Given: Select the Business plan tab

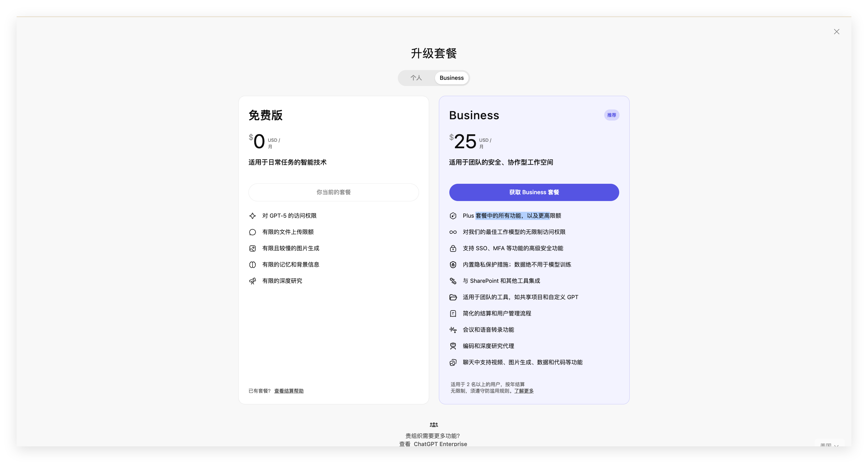Looking at the screenshot, I should (x=452, y=78).
